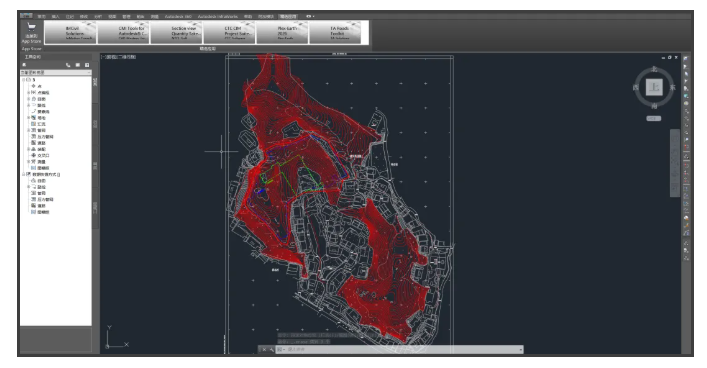Open the CMI Tools for Autodesk app tile
The width and height of the screenshot is (707, 368).
[x=124, y=32]
